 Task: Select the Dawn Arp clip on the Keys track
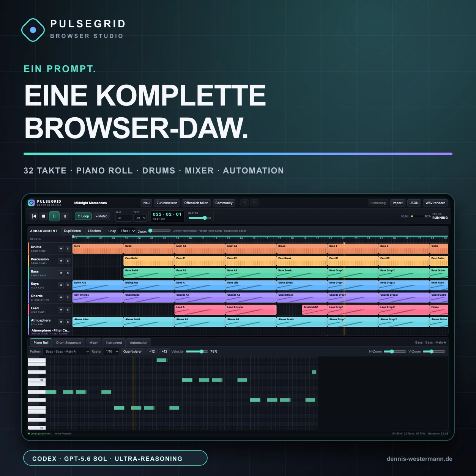(98, 285)
